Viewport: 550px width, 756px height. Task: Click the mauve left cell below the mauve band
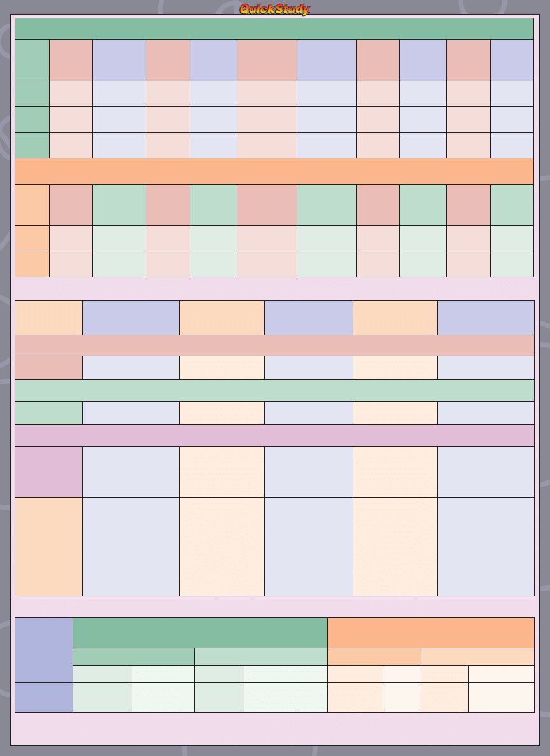[x=48, y=472]
